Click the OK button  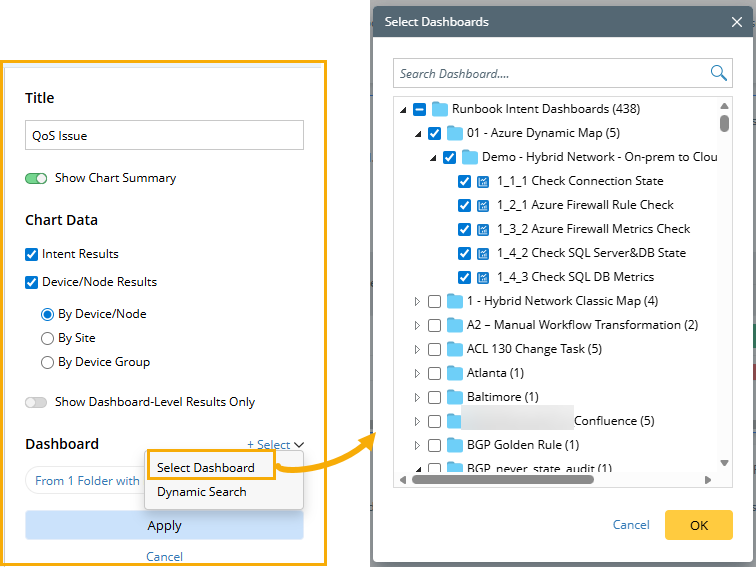698,525
